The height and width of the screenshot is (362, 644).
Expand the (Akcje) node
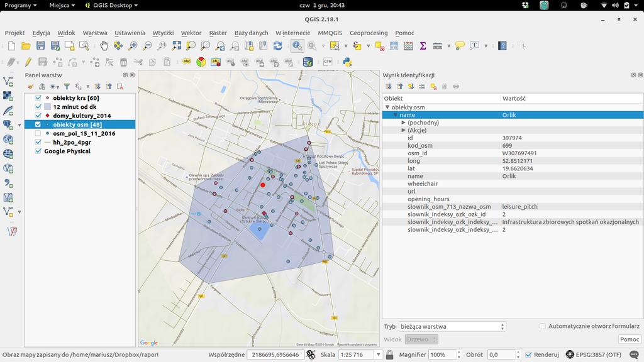[x=403, y=130]
